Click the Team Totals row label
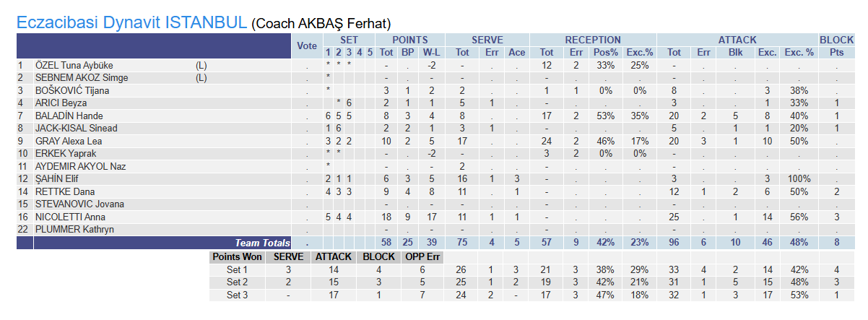 262,243
